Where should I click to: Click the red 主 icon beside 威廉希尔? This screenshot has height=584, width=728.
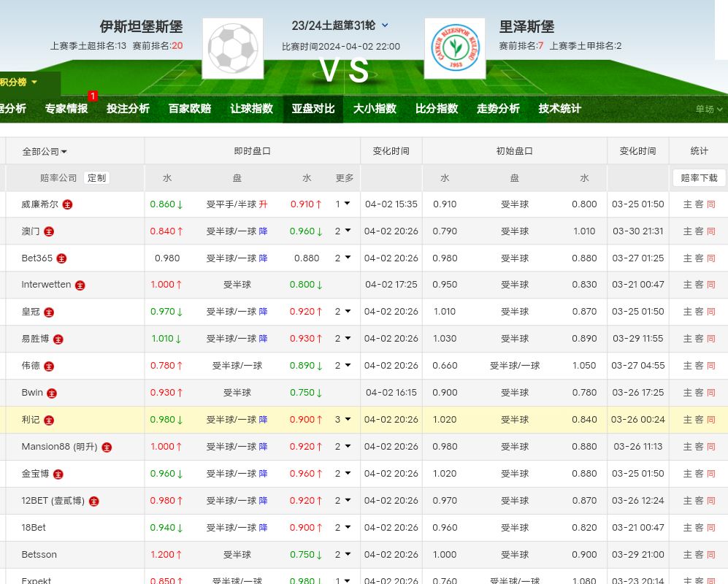[x=67, y=204]
